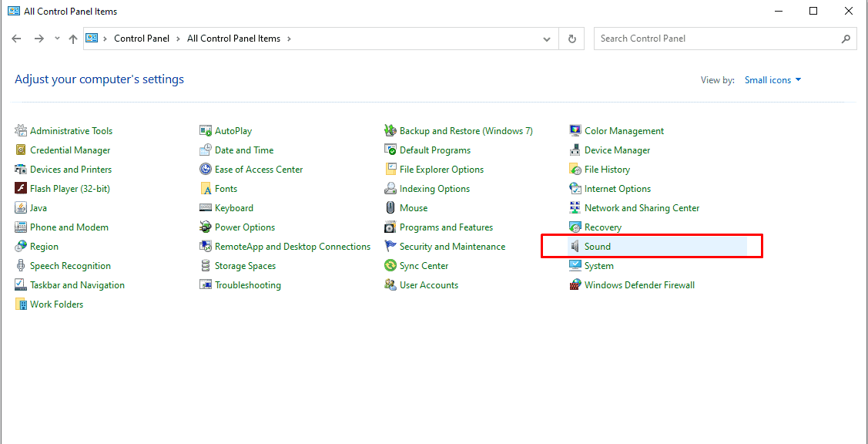Expand the address bar history dropdown
The width and height of the screenshot is (868, 444).
coord(547,39)
